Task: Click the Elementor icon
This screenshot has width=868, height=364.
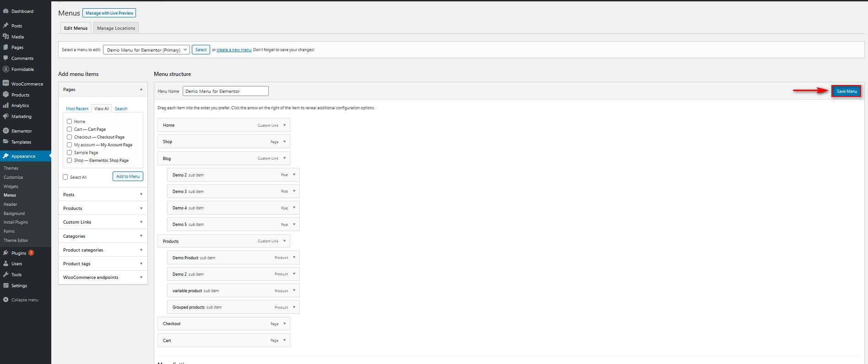Action: coord(6,131)
